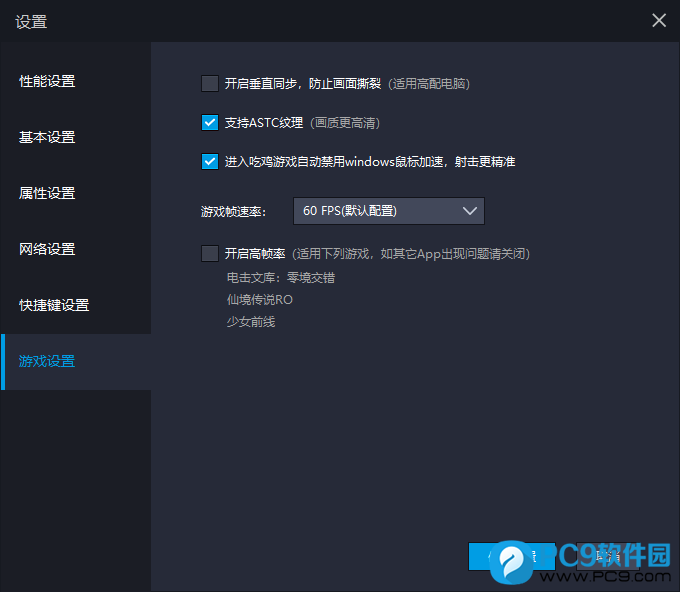The width and height of the screenshot is (680, 592).
Task: Enable 开启高帧率 checkbox
Action: click(x=210, y=253)
